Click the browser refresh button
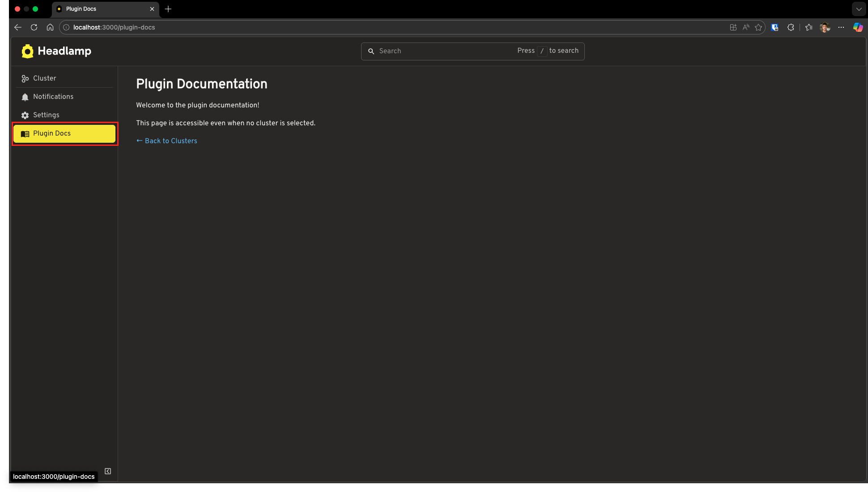 click(x=34, y=27)
